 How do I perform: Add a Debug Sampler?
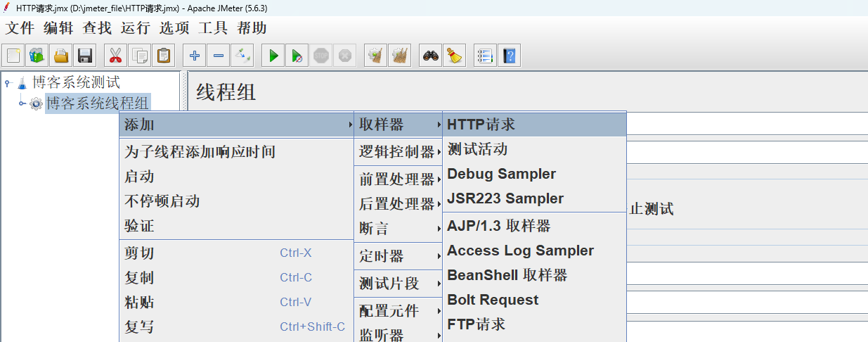point(534,174)
